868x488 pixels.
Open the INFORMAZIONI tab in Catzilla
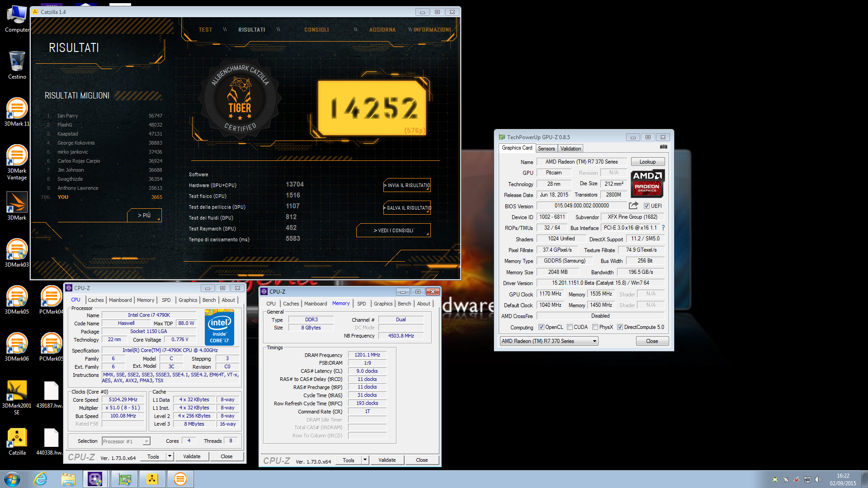coord(432,30)
